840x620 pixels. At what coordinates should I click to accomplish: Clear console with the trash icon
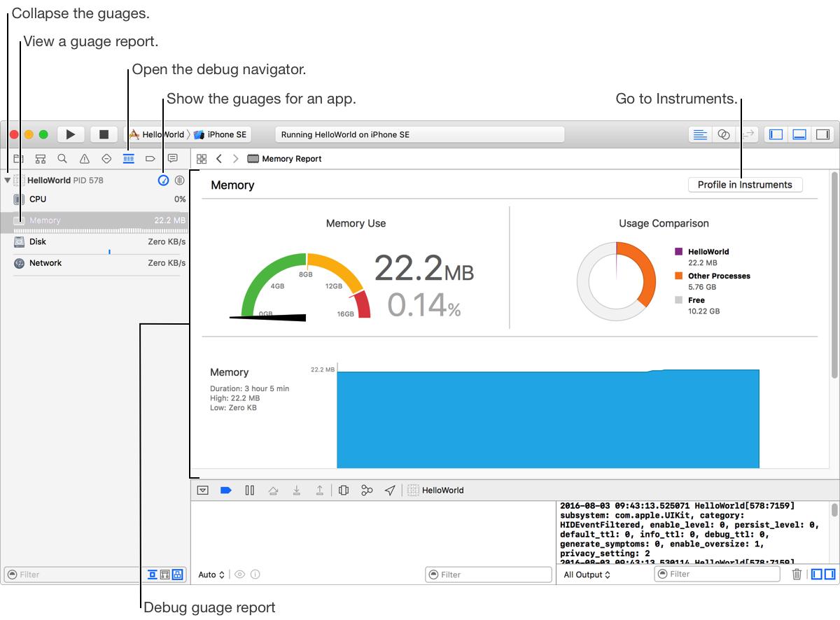[797, 575]
